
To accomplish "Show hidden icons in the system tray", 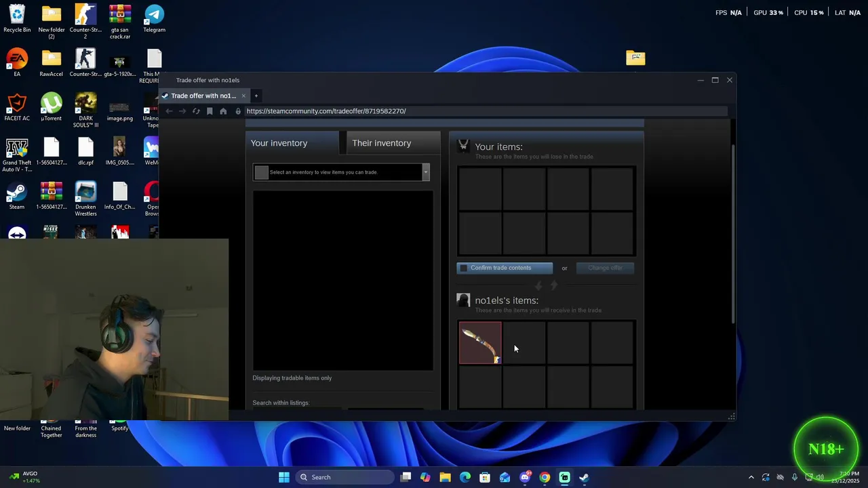I will 751,477.
